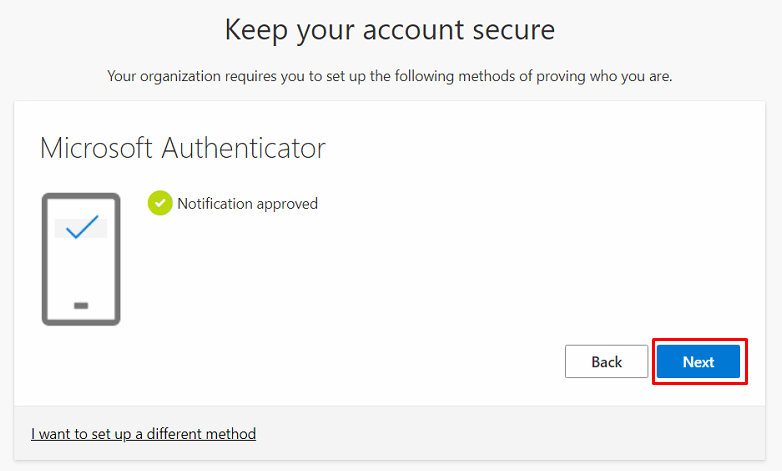
Task: Click the blue Next button
Action: [x=698, y=362]
